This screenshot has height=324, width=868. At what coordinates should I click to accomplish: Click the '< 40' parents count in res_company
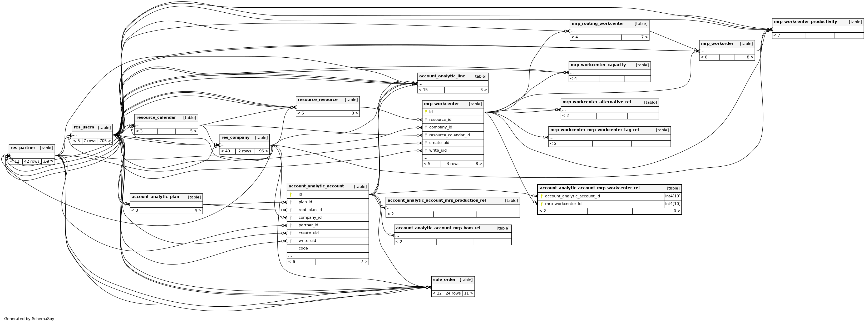tap(226, 151)
